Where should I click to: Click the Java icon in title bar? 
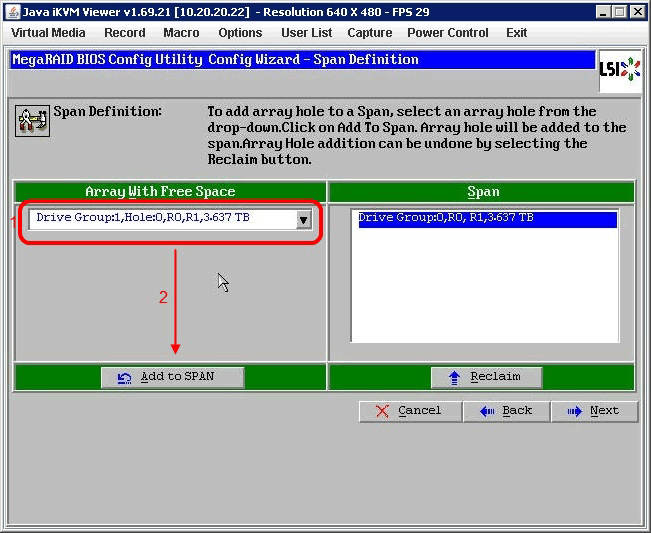click(11, 11)
